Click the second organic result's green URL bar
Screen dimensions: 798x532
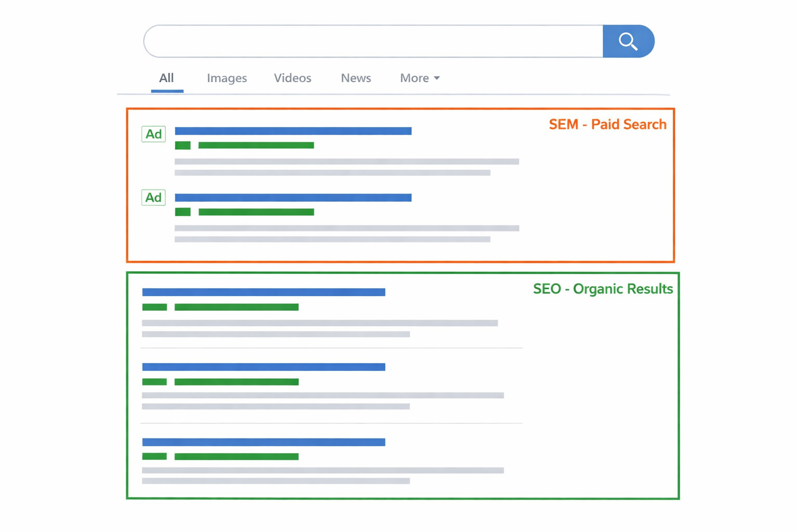[x=236, y=382]
